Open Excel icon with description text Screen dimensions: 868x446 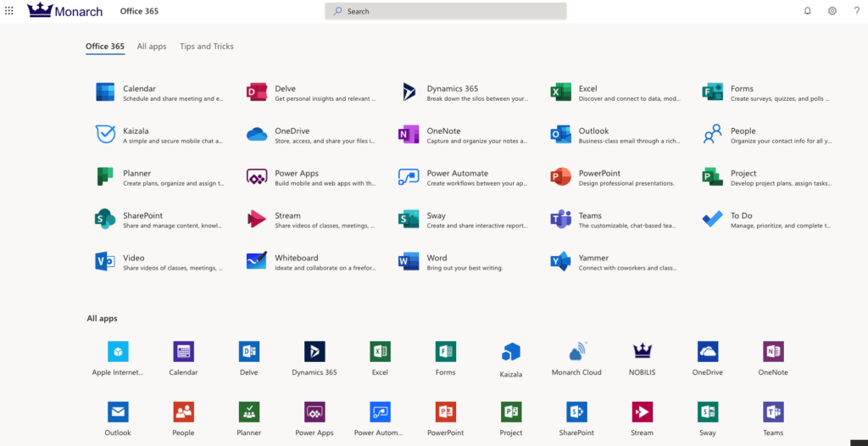tap(615, 92)
